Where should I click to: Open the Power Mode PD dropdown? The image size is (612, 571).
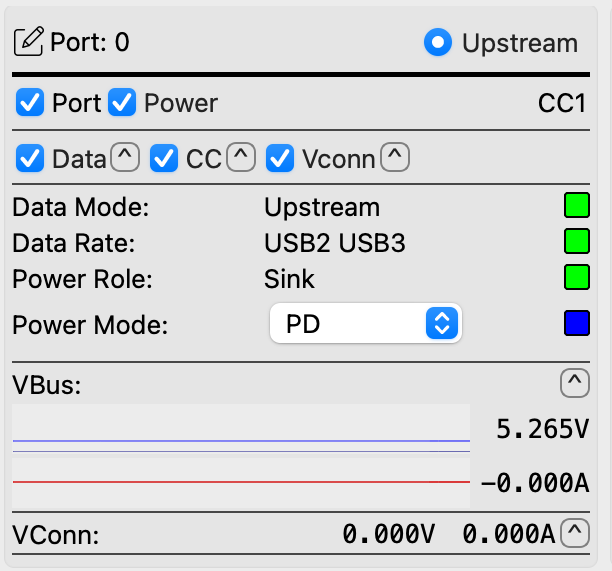click(x=366, y=323)
